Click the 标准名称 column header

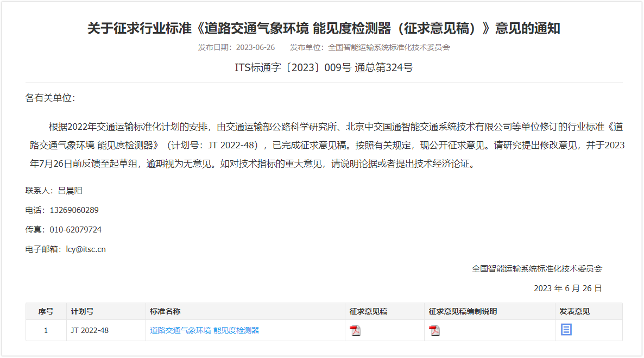click(245, 312)
